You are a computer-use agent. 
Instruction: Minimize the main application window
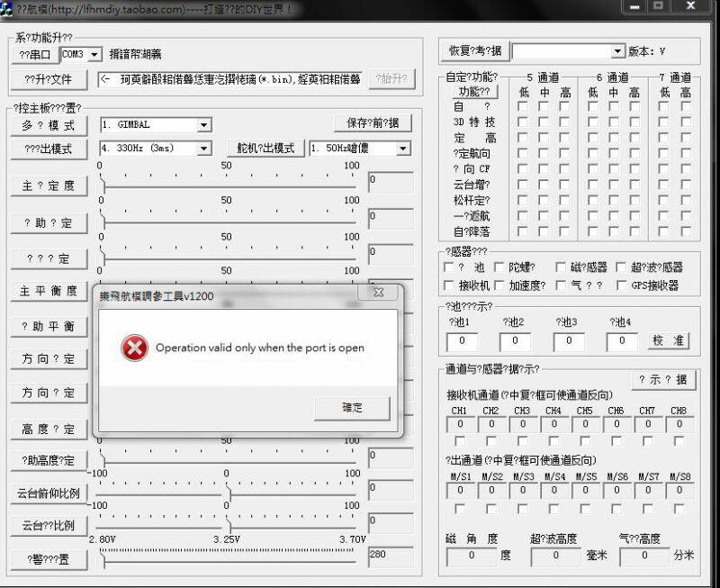636,6
